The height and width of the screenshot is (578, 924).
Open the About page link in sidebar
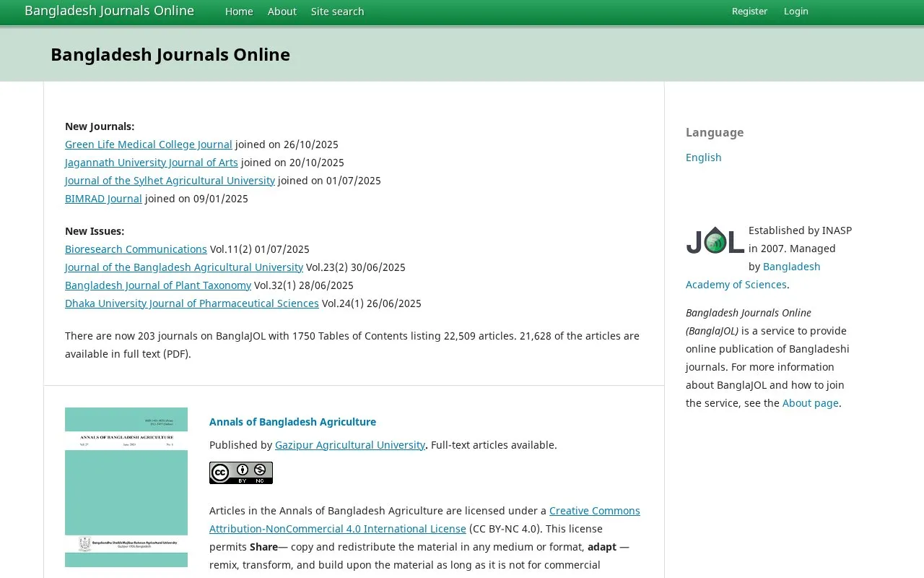811,403
